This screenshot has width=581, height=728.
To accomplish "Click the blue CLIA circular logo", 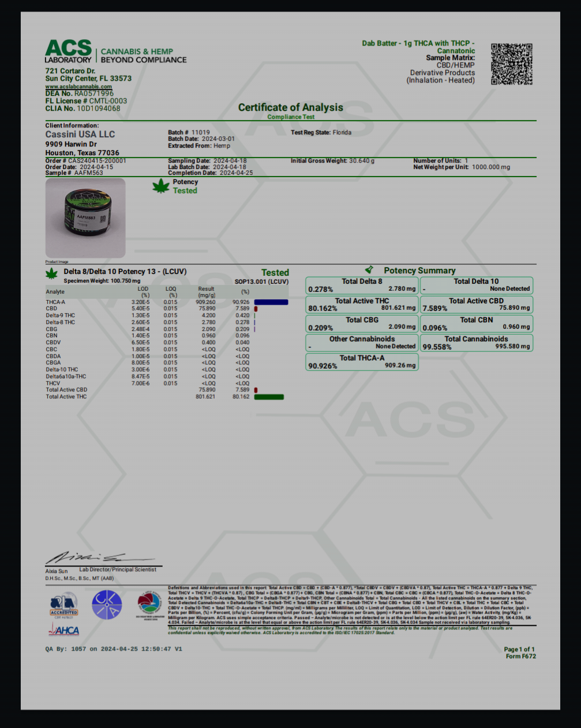I will click(107, 605).
